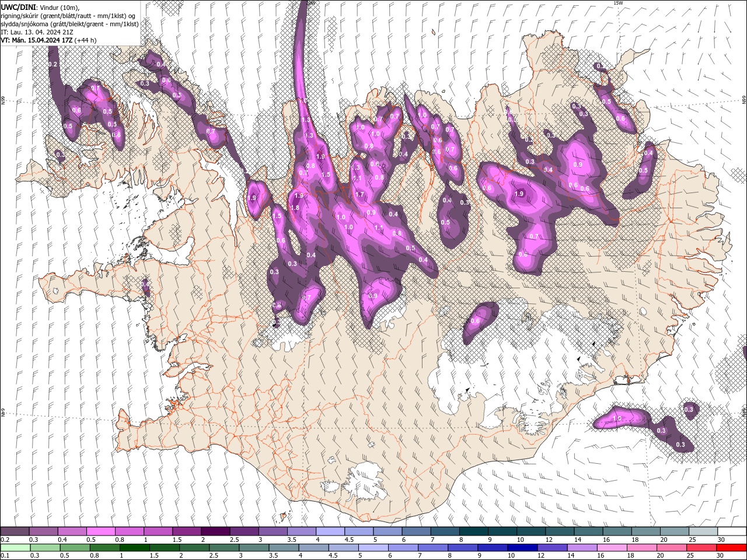
Task: Pick the lower scale green swatch starting at 0.8
Action: pyautogui.click(x=104, y=547)
